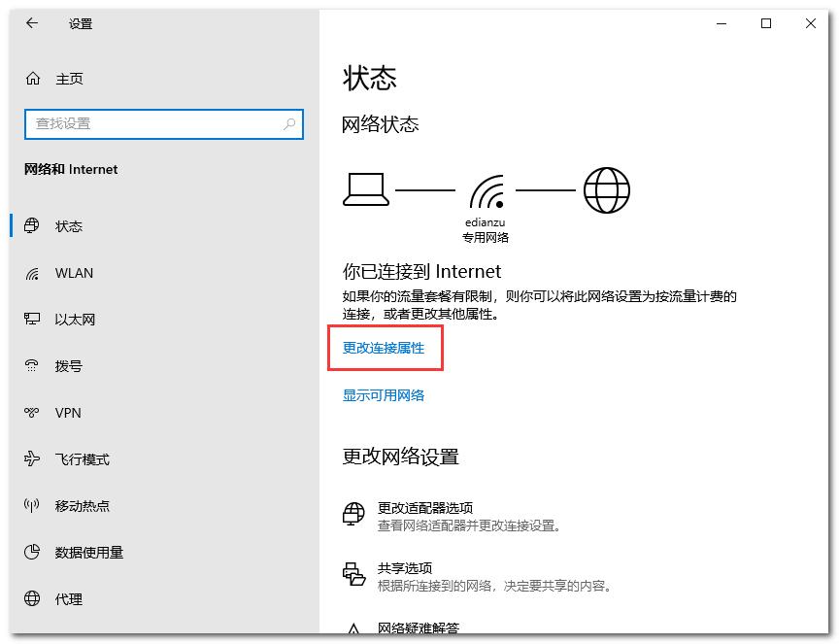The height and width of the screenshot is (644, 839).
Task: Select the 数据使用量 data usage icon
Action: (x=32, y=553)
